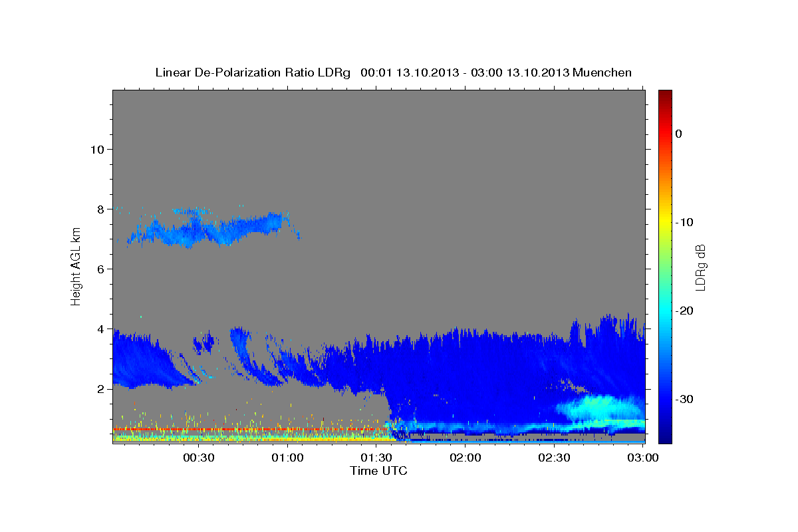Select the 03:00 time tick label
This screenshot has width=798, height=532.
click(643, 458)
